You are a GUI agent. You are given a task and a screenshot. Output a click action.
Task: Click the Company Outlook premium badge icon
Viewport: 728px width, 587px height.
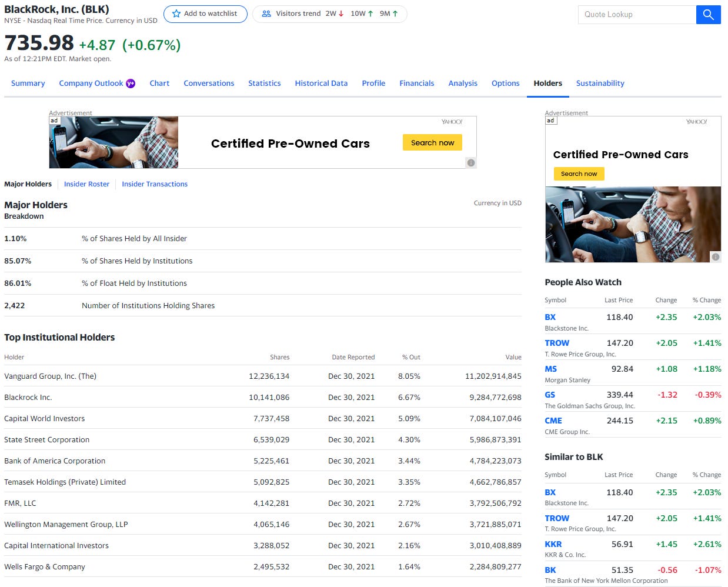click(x=131, y=84)
